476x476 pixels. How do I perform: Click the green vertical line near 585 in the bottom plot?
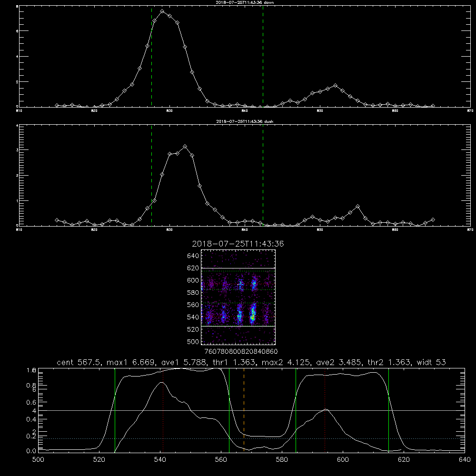(x=296, y=410)
